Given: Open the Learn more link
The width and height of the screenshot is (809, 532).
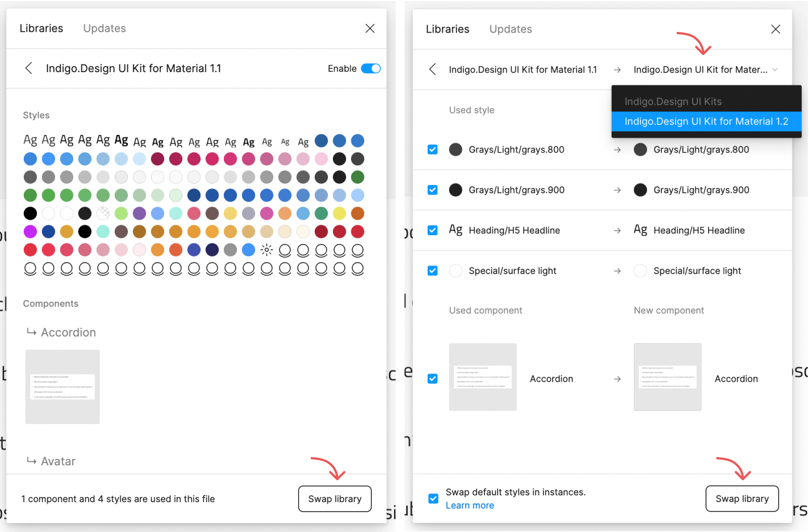Looking at the screenshot, I should pos(470,506).
